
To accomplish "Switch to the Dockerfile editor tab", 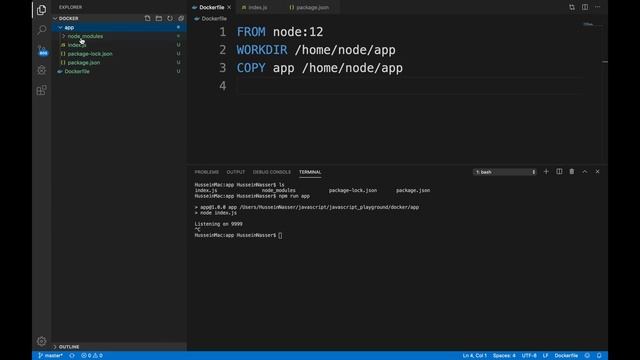I will [211, 7].
